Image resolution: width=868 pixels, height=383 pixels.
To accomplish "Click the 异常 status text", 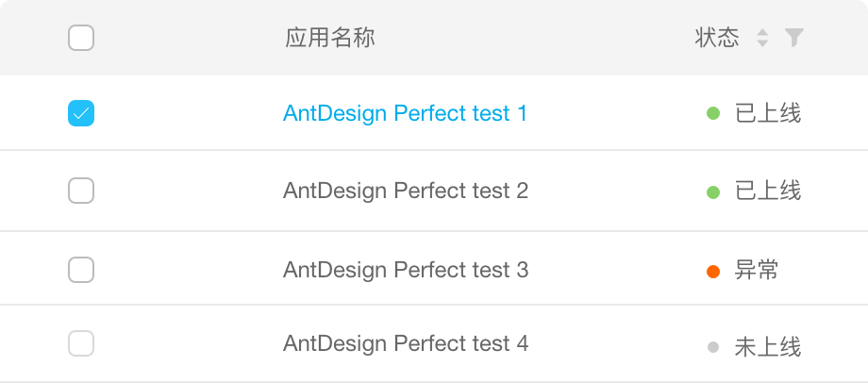I will [x=757, y=271].
